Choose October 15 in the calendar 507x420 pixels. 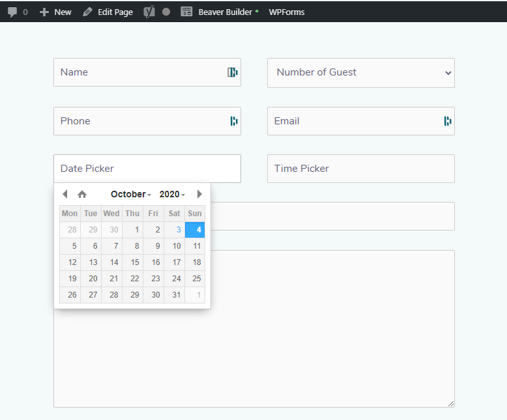click(132, 262)
